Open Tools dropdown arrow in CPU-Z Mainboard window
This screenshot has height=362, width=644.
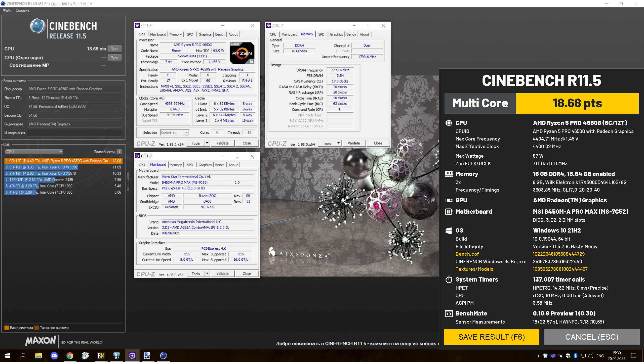207,274
